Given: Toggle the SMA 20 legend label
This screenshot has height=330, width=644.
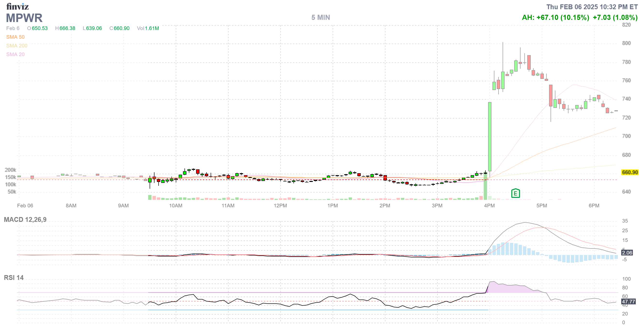Looking at the screenshot, I should pyautogui.click(x=15, y=54).
